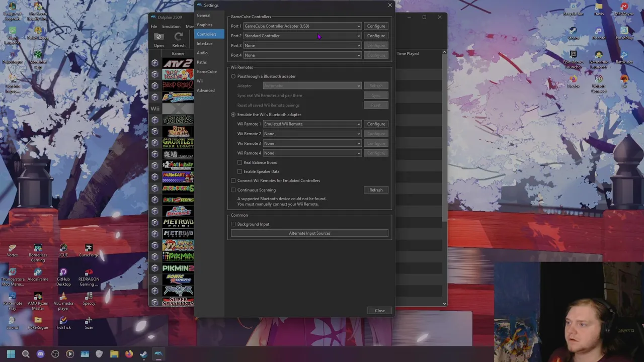Open Port 1 GameCube controller dropdown
This screenshot has height=362, width=644.
[x=302, y=26]
